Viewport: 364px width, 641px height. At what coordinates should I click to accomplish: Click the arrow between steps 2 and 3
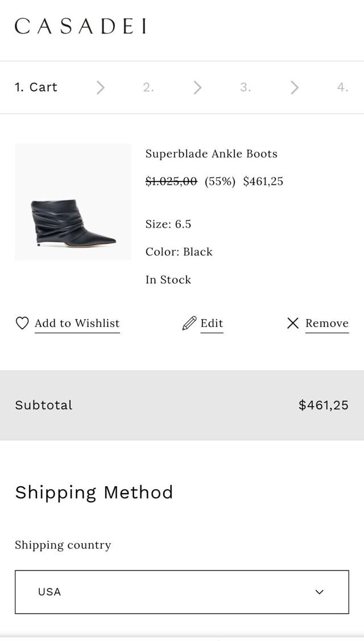[x=197, y=87]
